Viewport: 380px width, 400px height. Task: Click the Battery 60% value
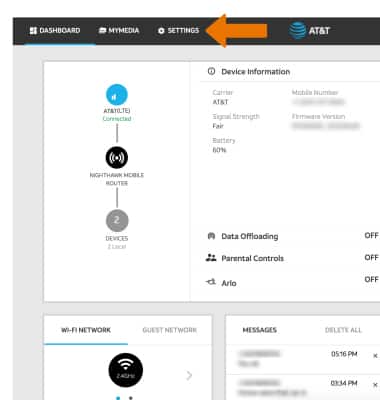(x=219, y=150)
